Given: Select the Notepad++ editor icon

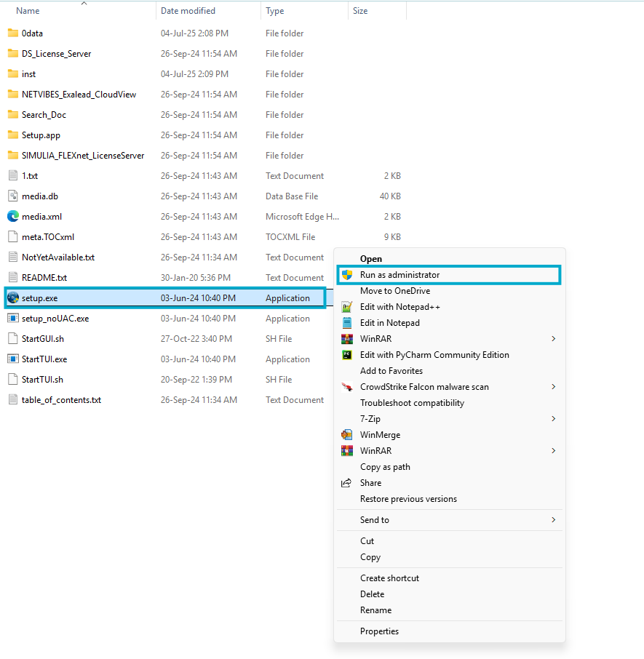Looking at the screenshot, I should click(x=348, y=306).
